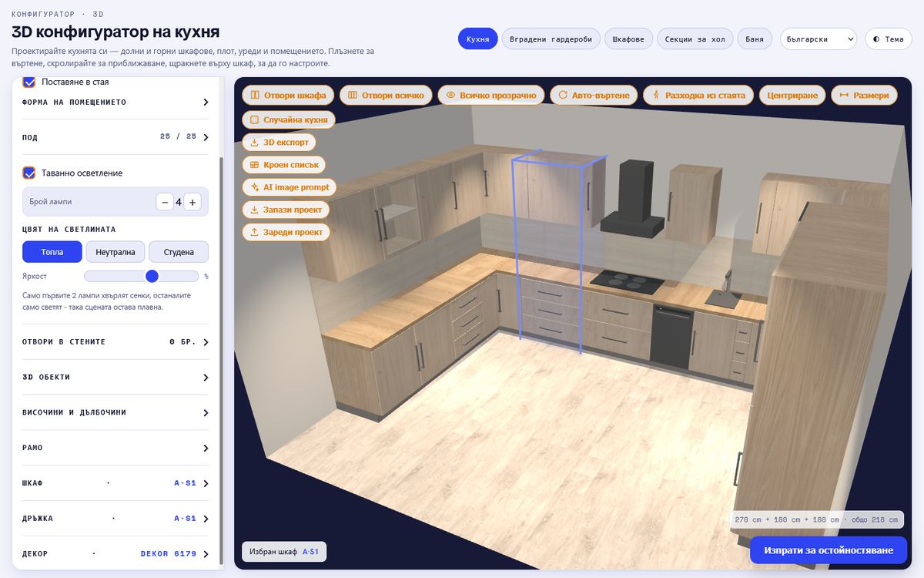Uncheck Таванно осветление checkbox
Screen dimensions: 924x578
(x=29, y=173)
